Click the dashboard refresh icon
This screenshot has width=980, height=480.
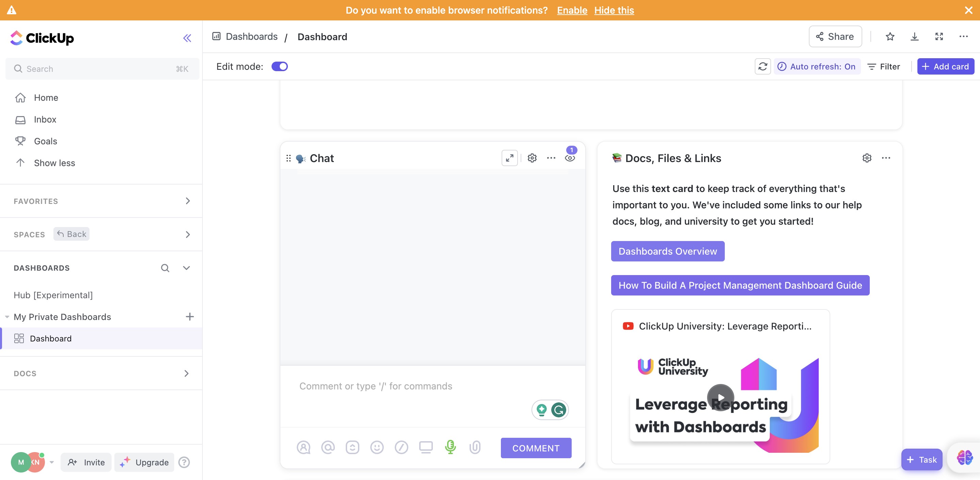pyautogui.click(x=762, y=67)
